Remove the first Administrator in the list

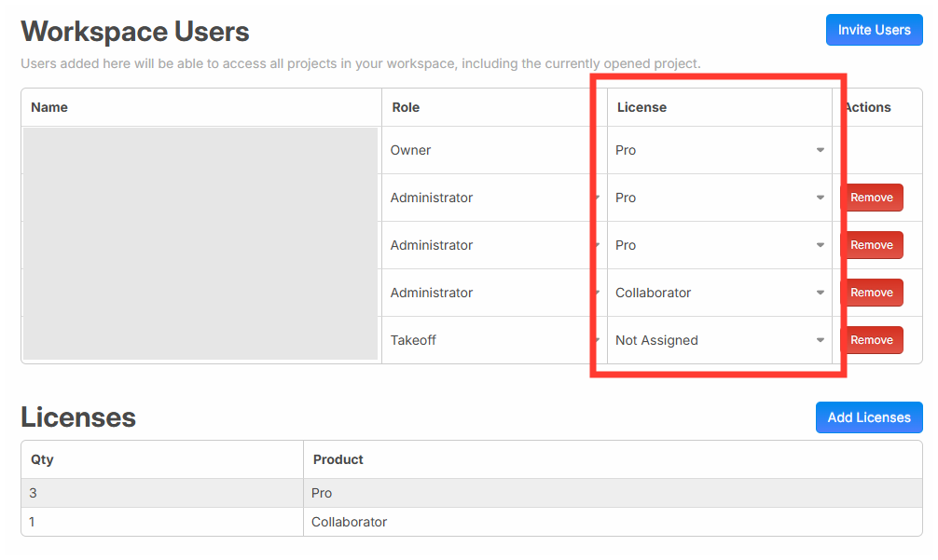pyautogui.click(x=871, y=198)
